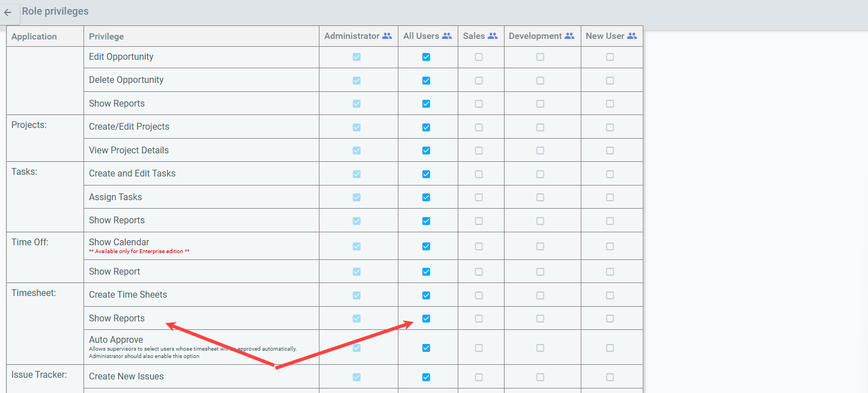Click the Sales role group icon
This screenshot has width=868, height=393.
pos(493,36)
